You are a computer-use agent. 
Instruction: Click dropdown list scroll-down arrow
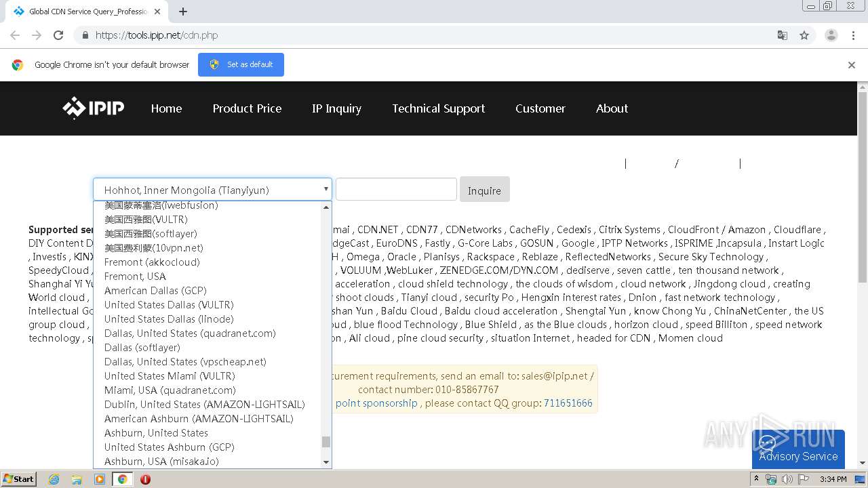coord(326,462)
